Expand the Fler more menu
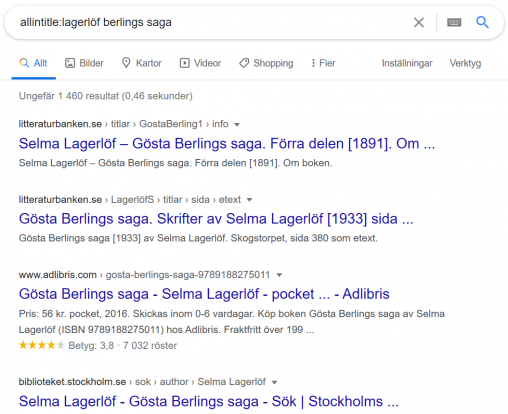Viewport: 508px width, 414px height. click(x=323, y=63)
